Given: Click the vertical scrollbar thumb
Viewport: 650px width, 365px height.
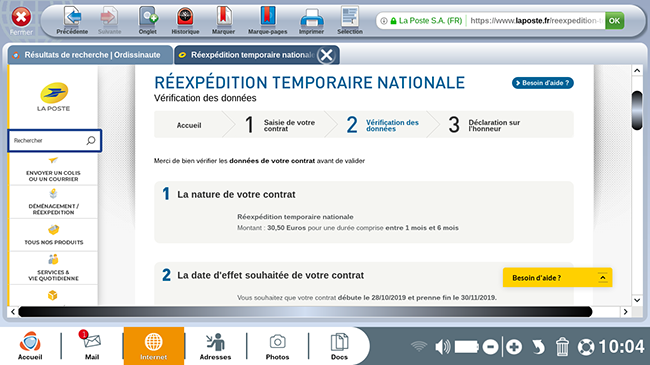Looking at the screenshot, I should tap(637, 111).
